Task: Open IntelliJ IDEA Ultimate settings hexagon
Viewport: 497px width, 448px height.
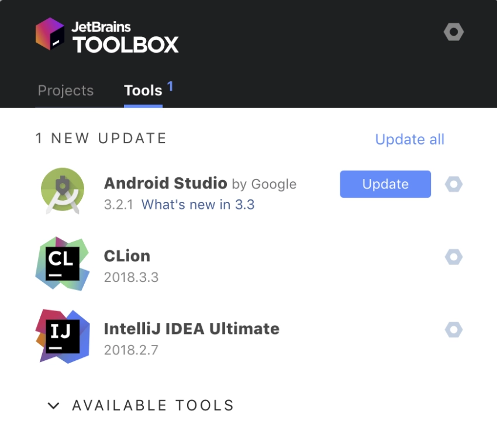Action: pyautogui.click(x=454, y=330)
